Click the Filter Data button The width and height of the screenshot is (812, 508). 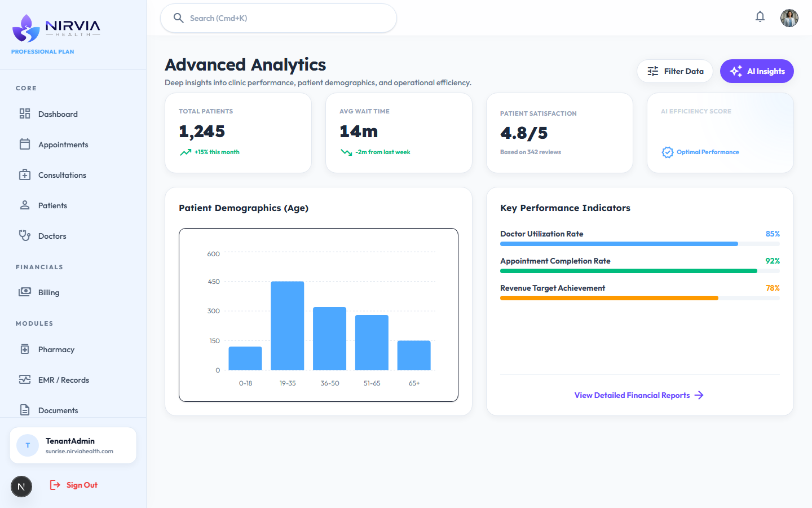(675, 71)
